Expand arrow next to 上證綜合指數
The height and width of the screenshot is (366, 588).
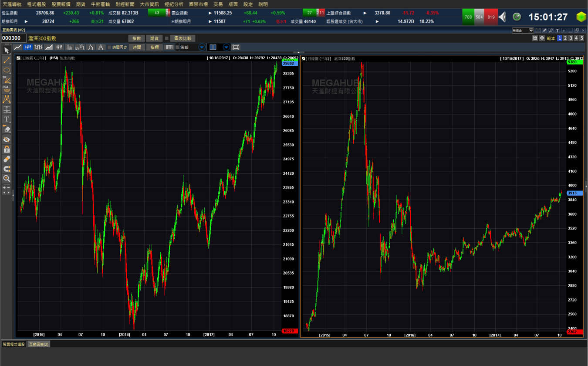365,13
